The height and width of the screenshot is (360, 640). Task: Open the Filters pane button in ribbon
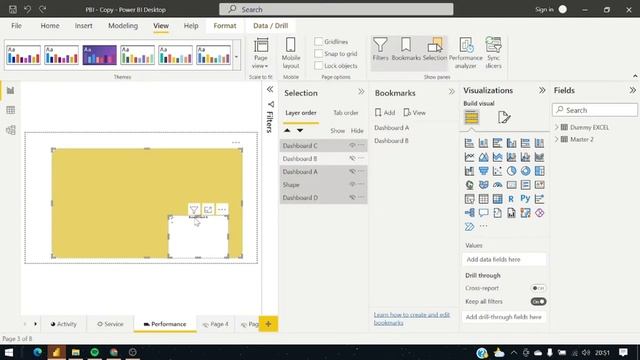[x=380, y=49]
